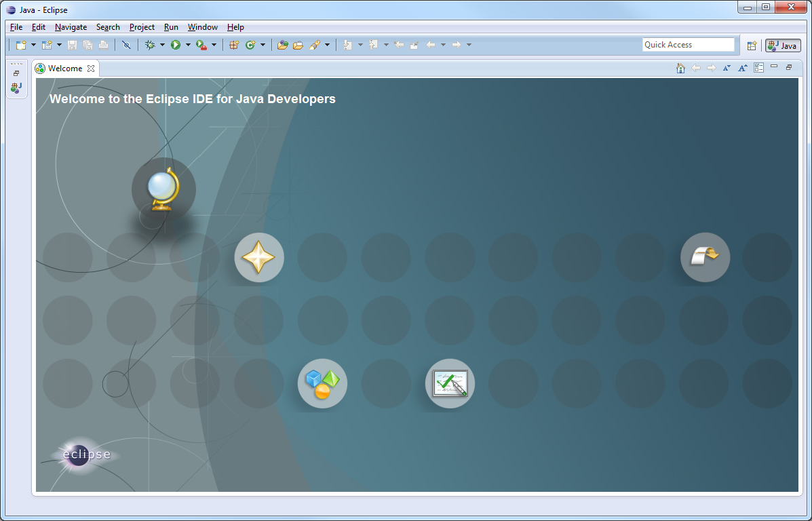
Task: Expand the Run dropdown arrow
Action: point(188,45)
